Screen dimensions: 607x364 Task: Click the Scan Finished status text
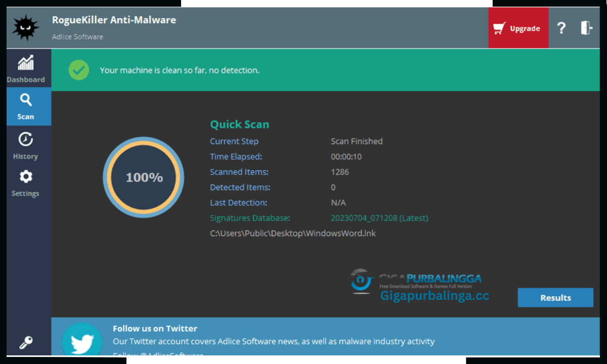click(x=357, y=141)
